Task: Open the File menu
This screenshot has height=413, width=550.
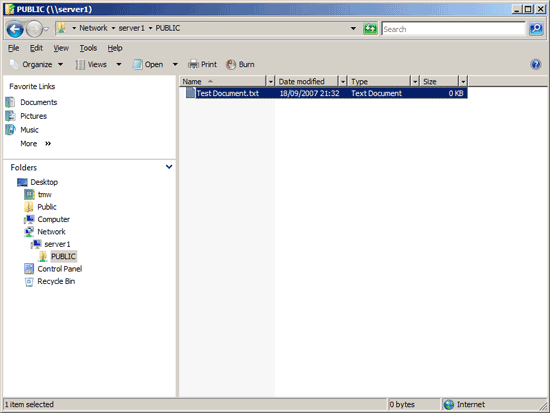Action: click(13, 48)
